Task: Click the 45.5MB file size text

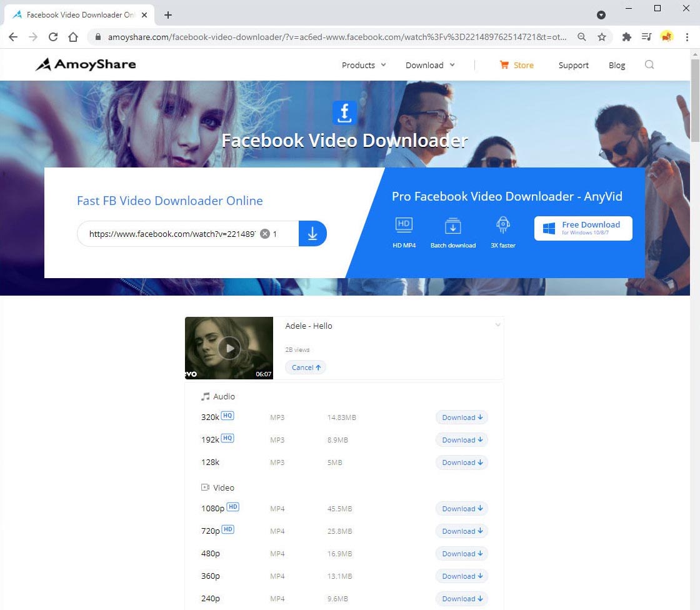Action: point(339,509)
